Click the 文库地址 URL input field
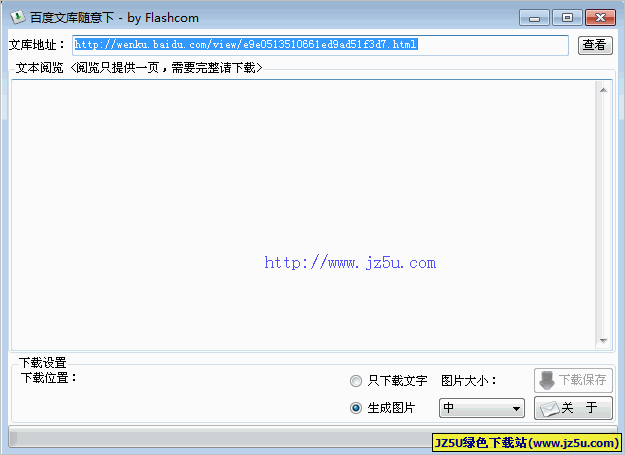This screenshot has height=455, width=625. coord(320,45)
